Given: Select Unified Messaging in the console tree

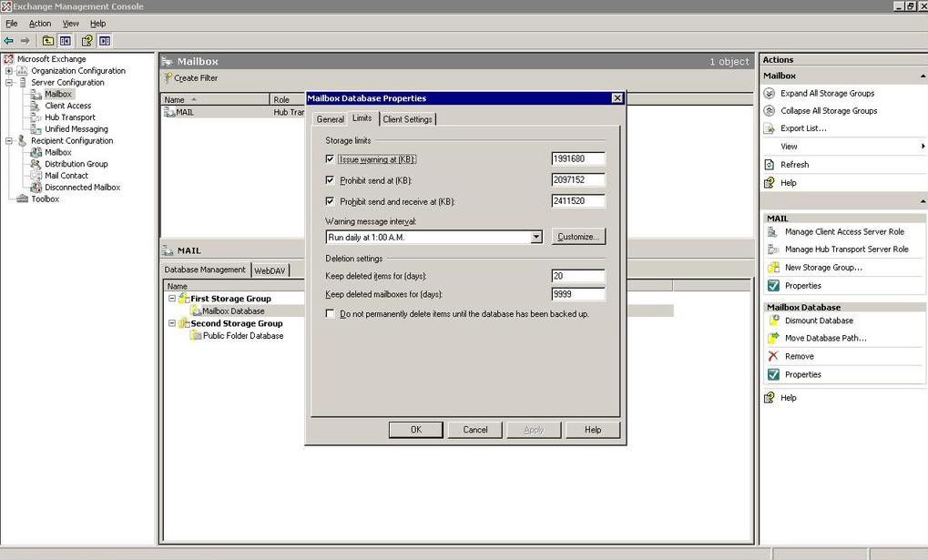Looking at the screenshot, I should [76, 129].
